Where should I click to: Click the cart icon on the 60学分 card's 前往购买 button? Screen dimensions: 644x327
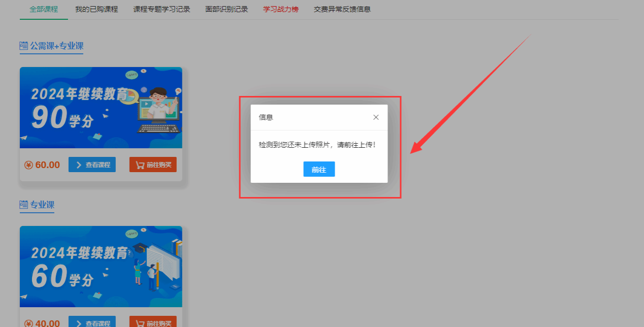coord(140,323)
